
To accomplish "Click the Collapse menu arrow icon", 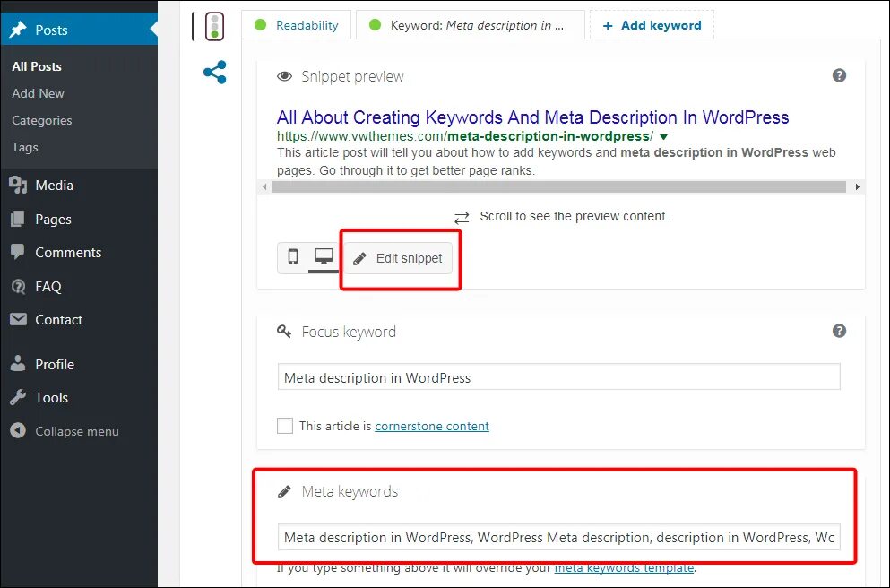I will coord(18,431).
